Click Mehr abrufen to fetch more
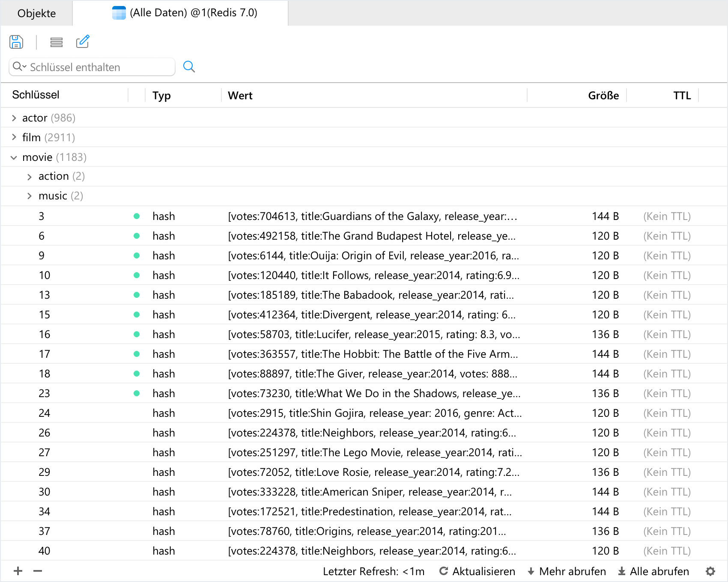Screen dimensions: 728x582 click(x=567, y=571)
